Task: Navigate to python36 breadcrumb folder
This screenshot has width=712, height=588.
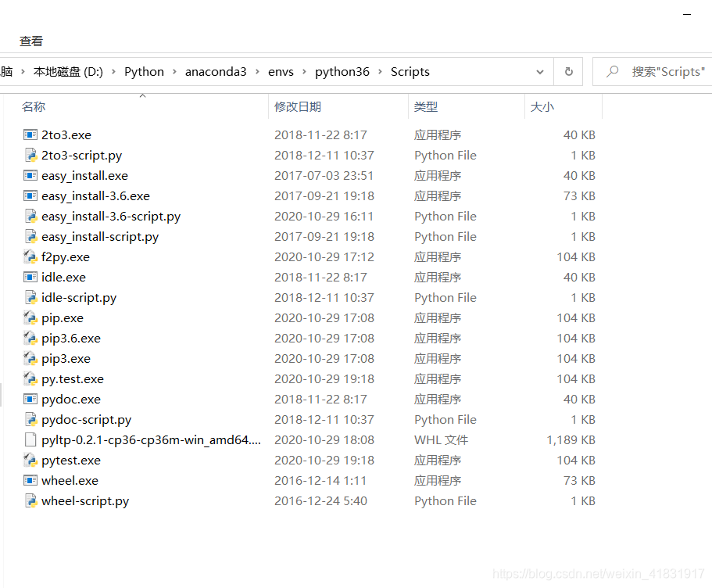Action: (x=342, y=72)
